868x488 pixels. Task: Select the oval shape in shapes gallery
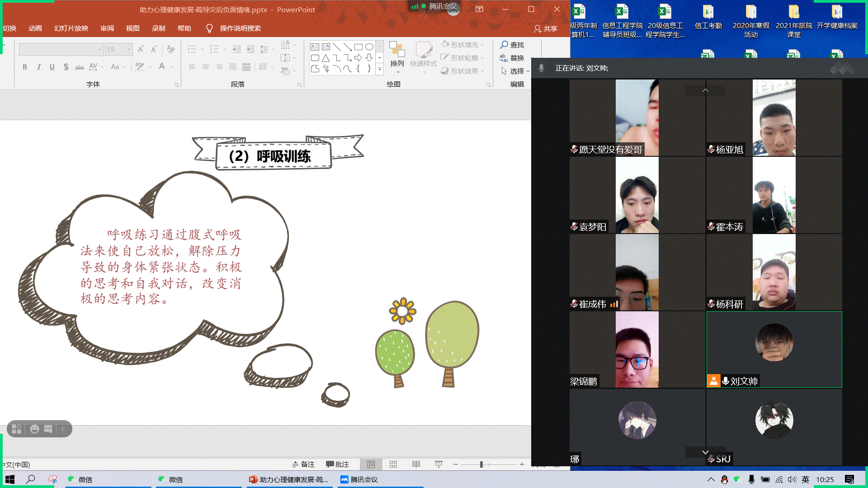coord(369,47)
